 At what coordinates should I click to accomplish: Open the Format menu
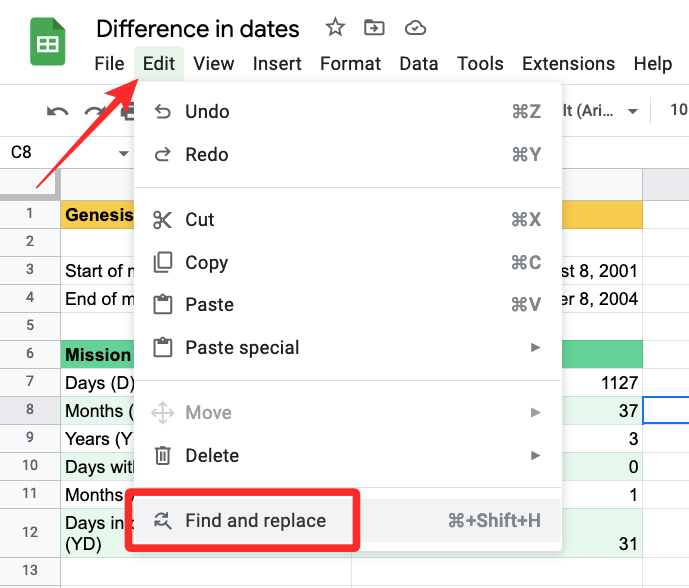pos(350,64)
